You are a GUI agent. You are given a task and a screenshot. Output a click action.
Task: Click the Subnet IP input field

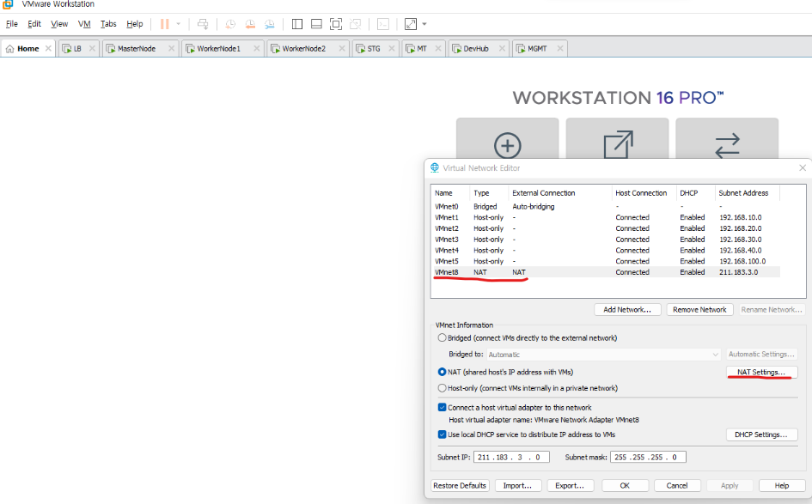click(x=511, y=457)
